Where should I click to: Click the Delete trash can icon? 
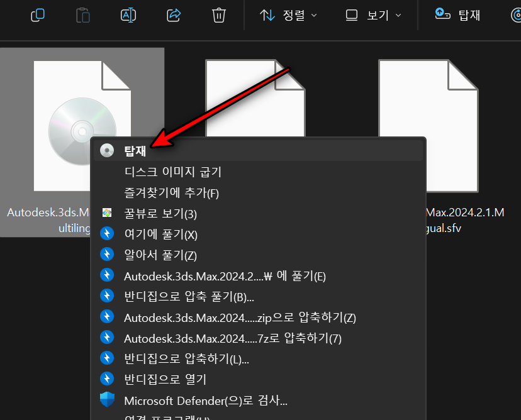point(218,15)
